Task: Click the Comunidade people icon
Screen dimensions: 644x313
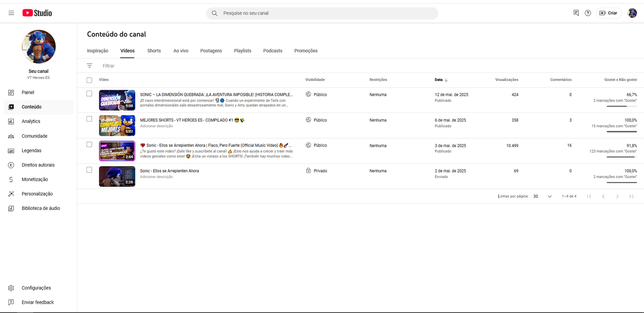Action: [11, 136]
